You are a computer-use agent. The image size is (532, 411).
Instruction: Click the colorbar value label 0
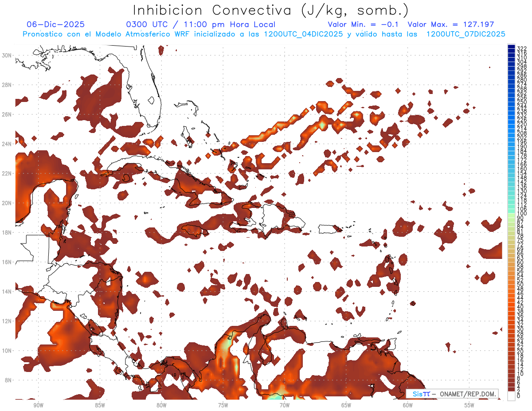(519, 396)
